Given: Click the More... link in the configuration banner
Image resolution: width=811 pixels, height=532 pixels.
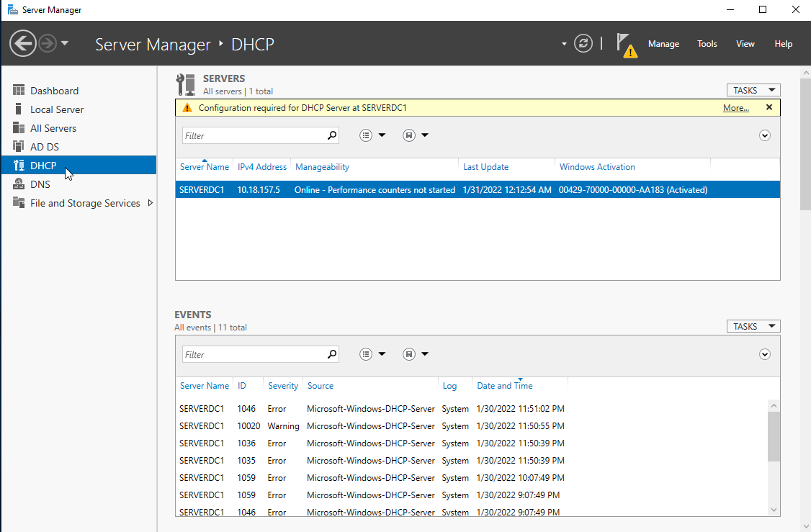Looking at the screenshot, I should [735, 107].
